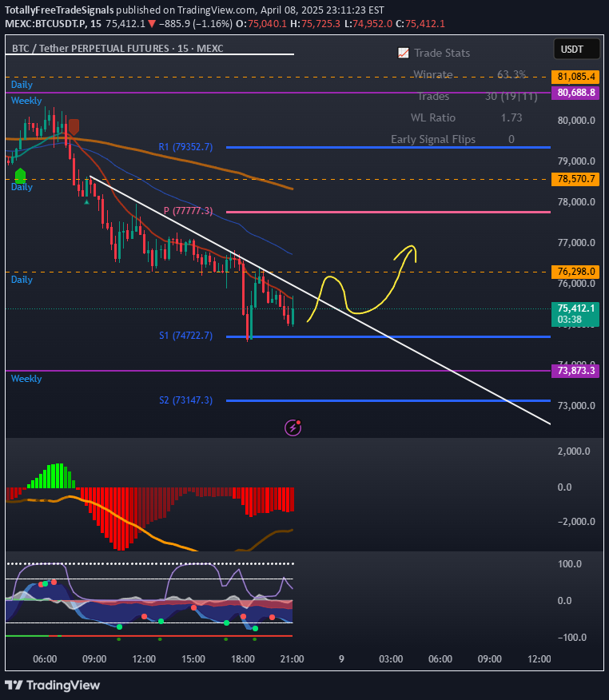Click the 75,412.1 current price label
Screen dimensions: 609x700
[x=575, y=314]
